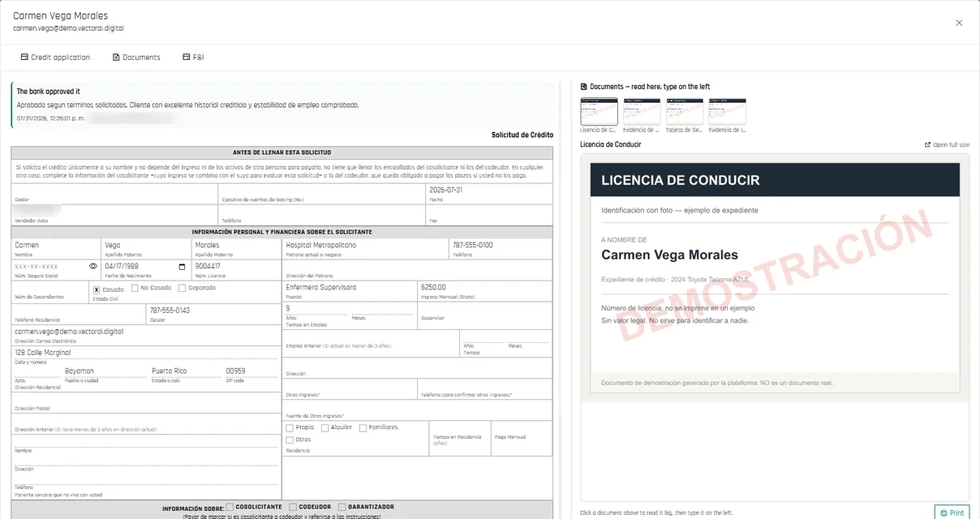This screenshot has height=519, width=980.
Task: Edit the Apellido Materno field with Morales
Action: tap(235, 245)
